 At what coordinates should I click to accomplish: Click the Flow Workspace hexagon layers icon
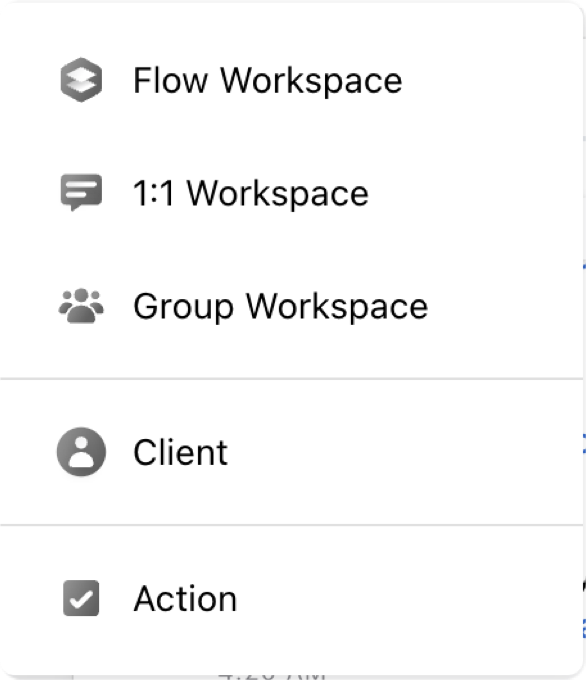tap(81, 80)
